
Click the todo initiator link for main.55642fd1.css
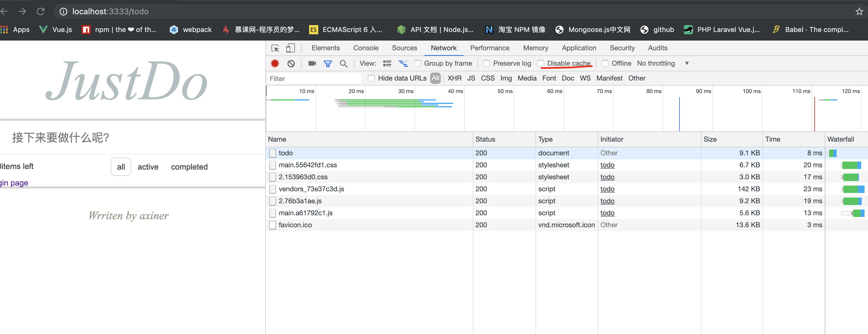(x=607, y=165)
